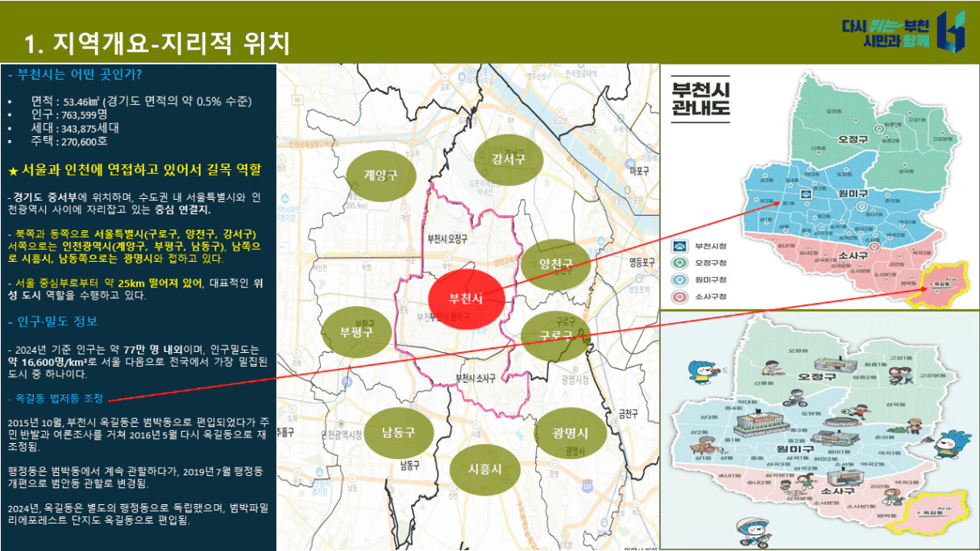The image size is (980, 551).
Task: Click the pink 소사구청 legend marker
Action: [x=679, y=296]
